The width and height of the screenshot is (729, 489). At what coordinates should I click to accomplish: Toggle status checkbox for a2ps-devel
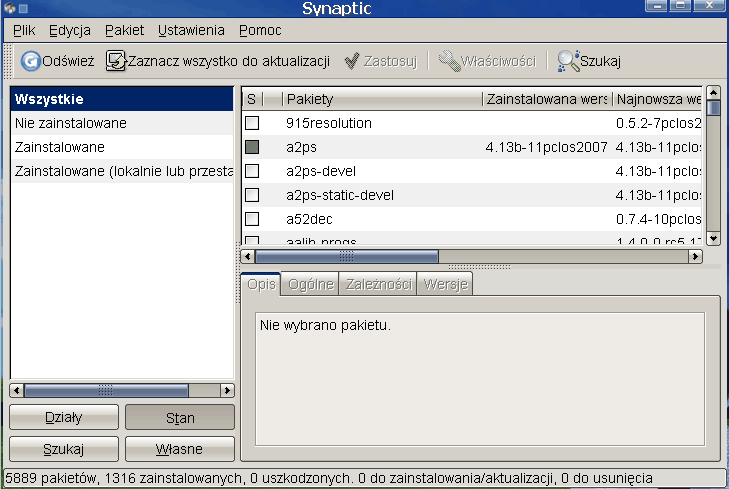click(x=252, y=171)
